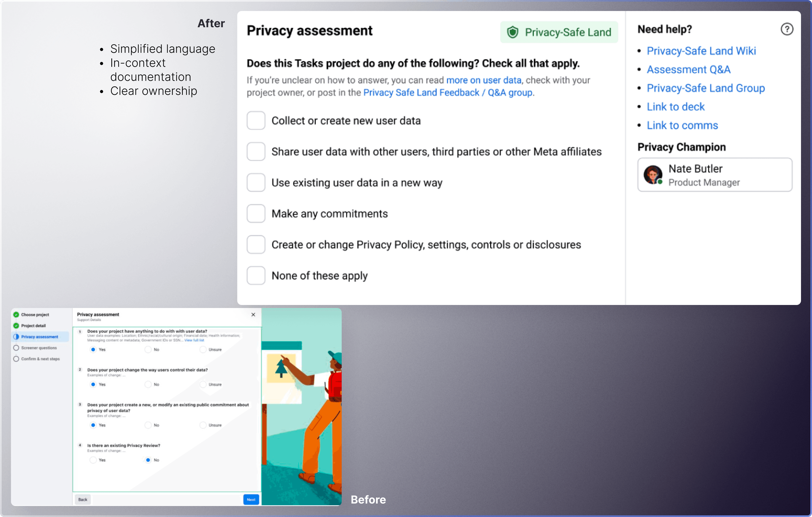Click the Privacy-Safe Land shield badge
The image size is (812, 517).
click(x=559, y=32)
